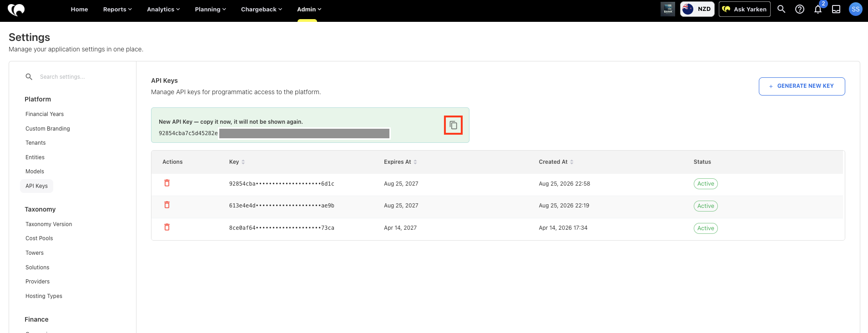Select key text 92854cba••••6d1c
Image resolution: width=868 pixels, height=333 pixels.
pyautogui.click(x=282, y=184)
